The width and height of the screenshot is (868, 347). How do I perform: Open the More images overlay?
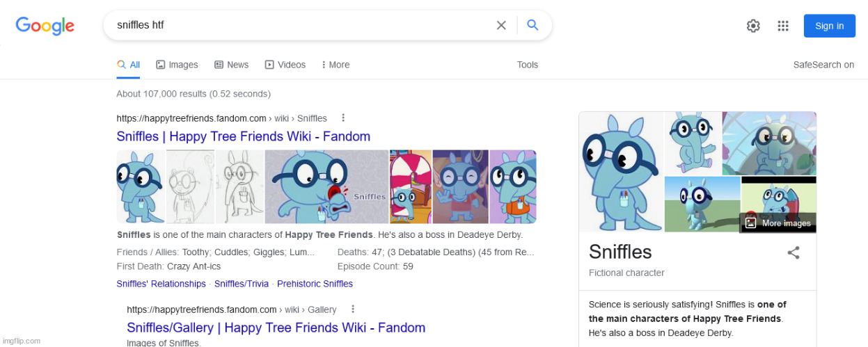pyautogui.click(x=778, y=223)
